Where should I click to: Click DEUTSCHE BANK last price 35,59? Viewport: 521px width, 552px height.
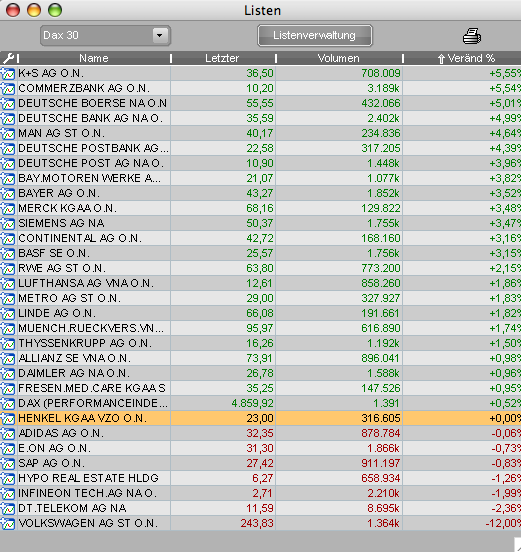[259, 118]
